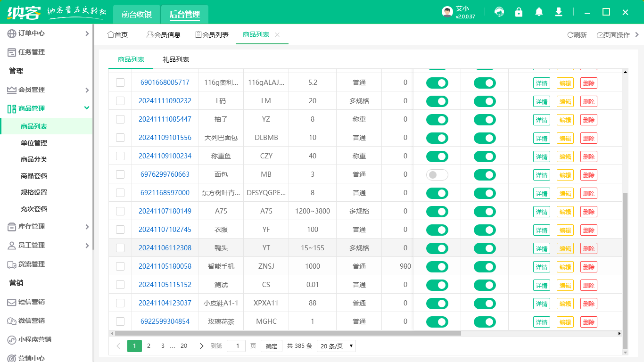The image size is (644, 362).
Task: Select checkbox of 6976299760663 row
Action: 120,174
